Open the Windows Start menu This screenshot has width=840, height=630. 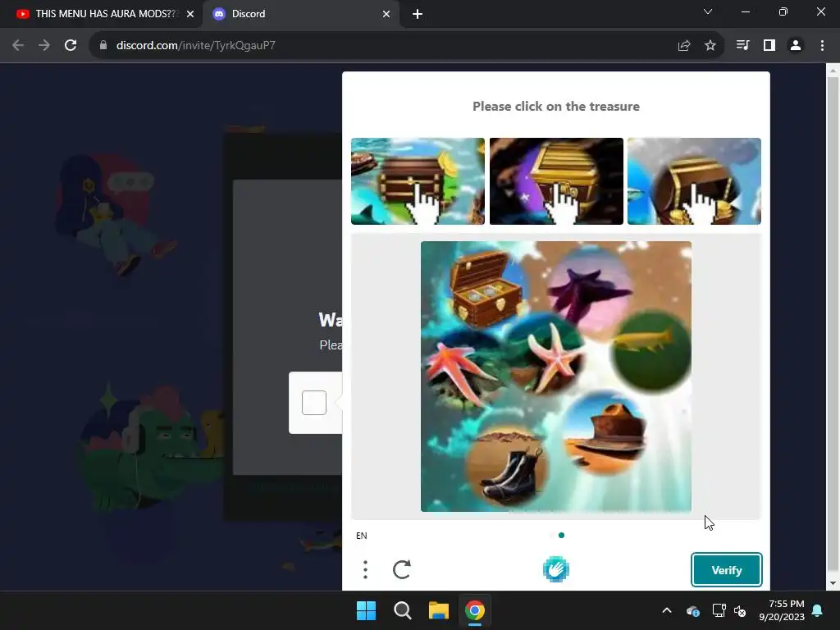[x=367, y=610]
